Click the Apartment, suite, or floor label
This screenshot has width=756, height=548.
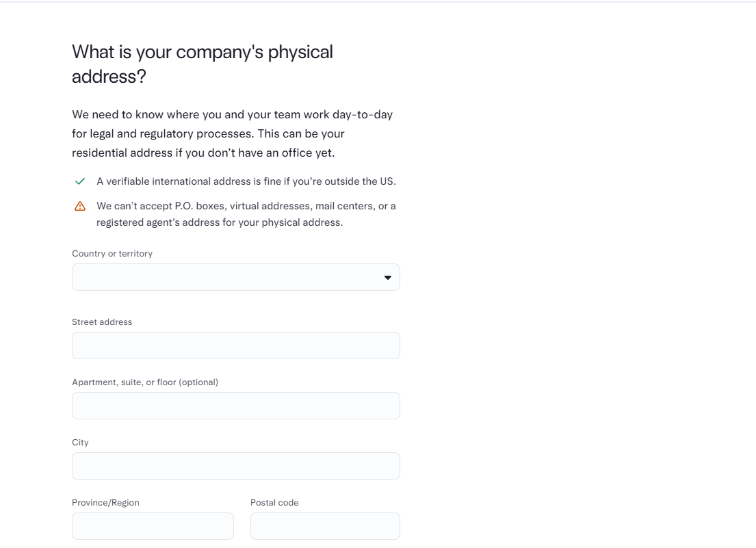click(x=145, y=382)
